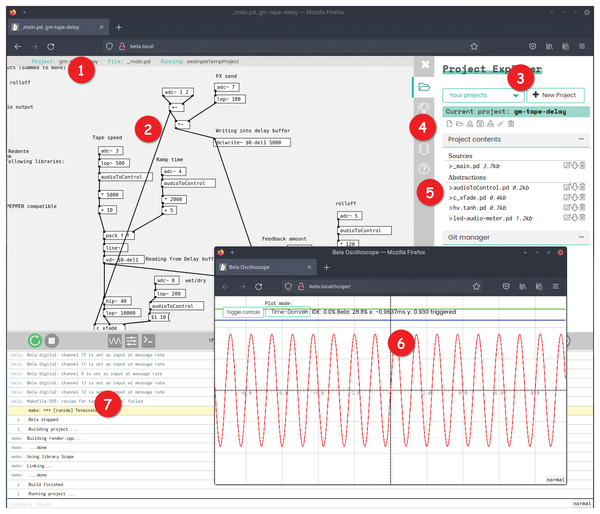Open the question mark help sidebar tab
The height and width of the screenshot is (514, 600).
coord(424,169)
